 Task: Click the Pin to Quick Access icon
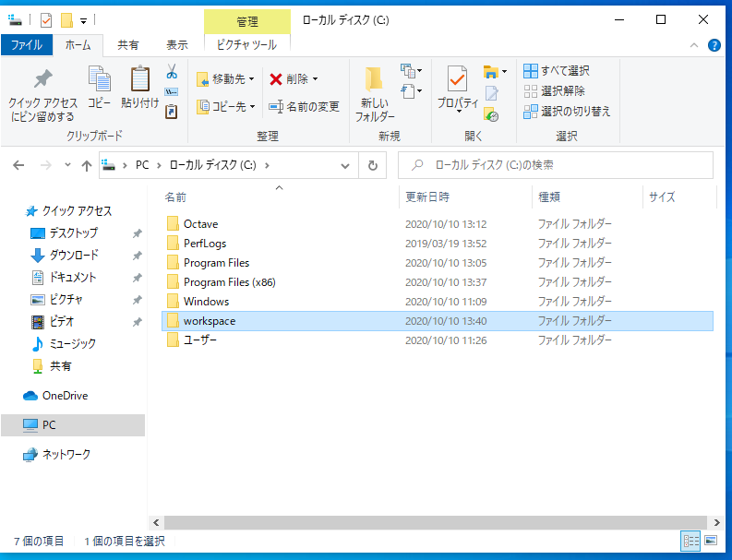pyautogui.click(x=43, y=78)
